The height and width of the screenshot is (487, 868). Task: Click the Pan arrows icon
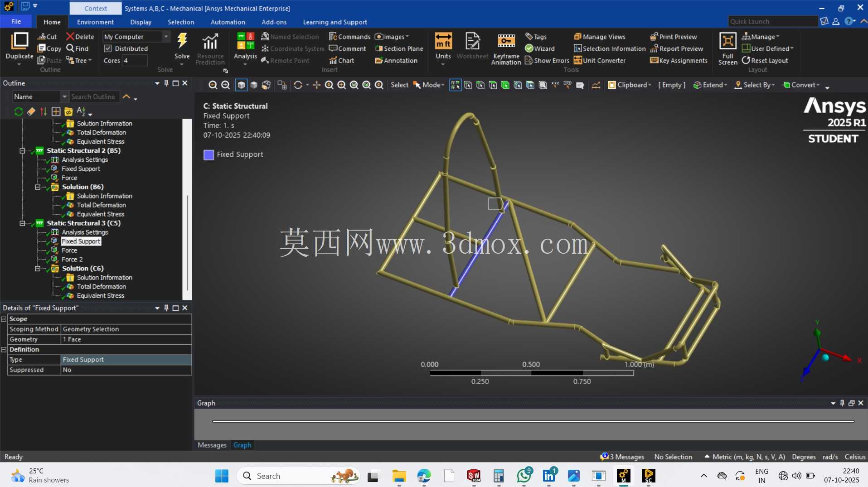pyautogui.click(x=316, y=85)
